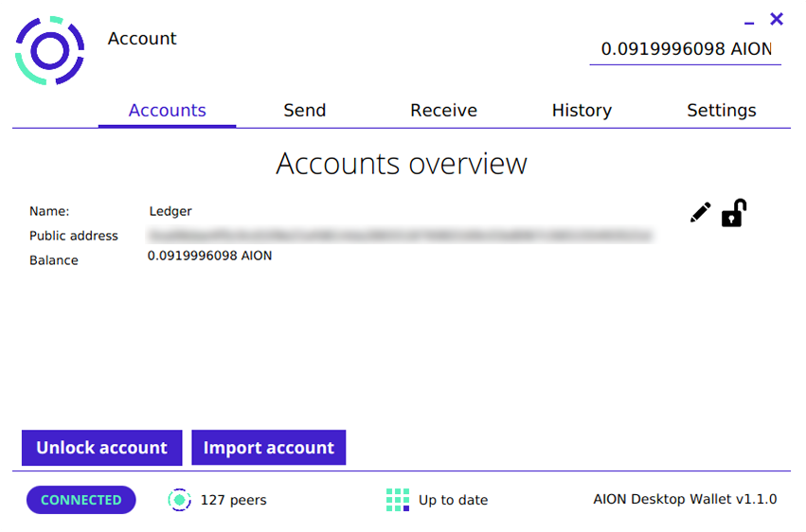Click the Unlock account button
806x532 pixels.
click(101, 448)
